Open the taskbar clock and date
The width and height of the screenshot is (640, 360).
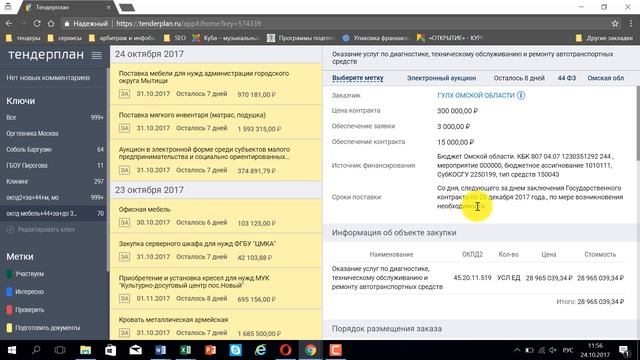pos(596,350)
